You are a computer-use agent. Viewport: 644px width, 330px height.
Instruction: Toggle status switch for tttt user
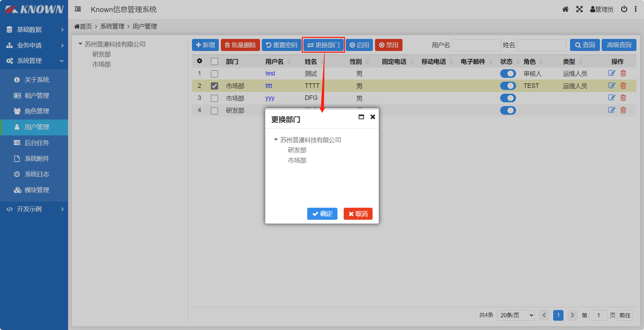click(508, 86)
